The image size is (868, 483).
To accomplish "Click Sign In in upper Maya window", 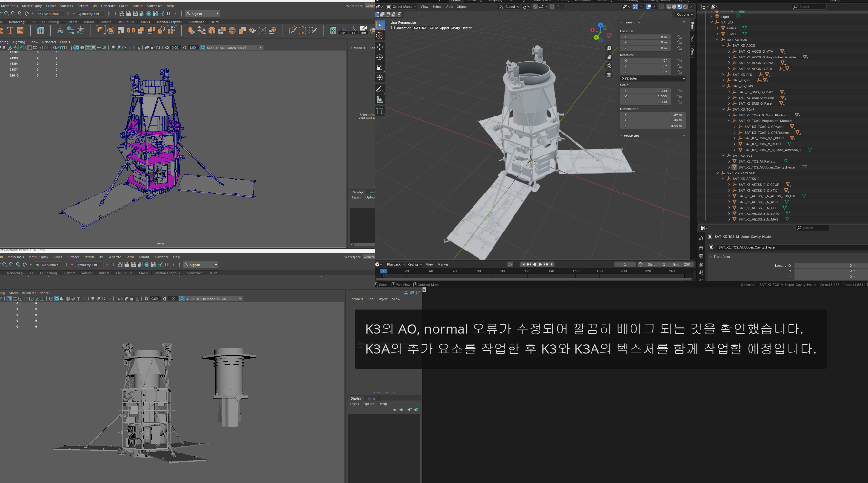I will pos(197,14).
